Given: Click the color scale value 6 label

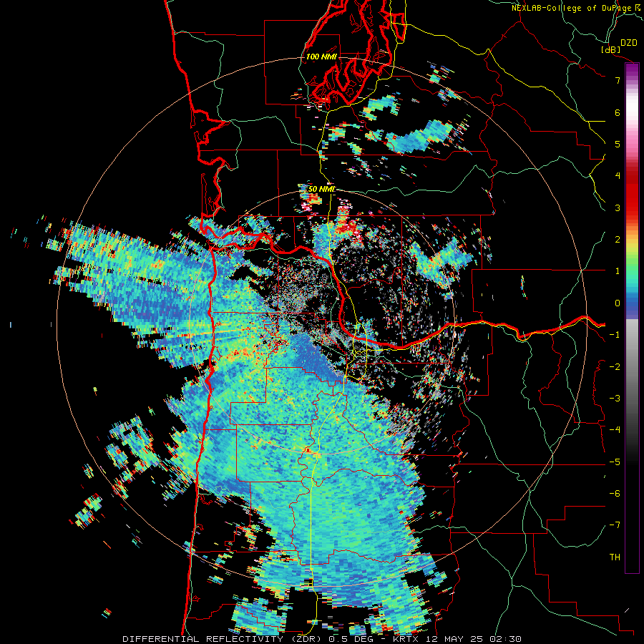Looking at the screenshot, I should [x=618, y=112].
